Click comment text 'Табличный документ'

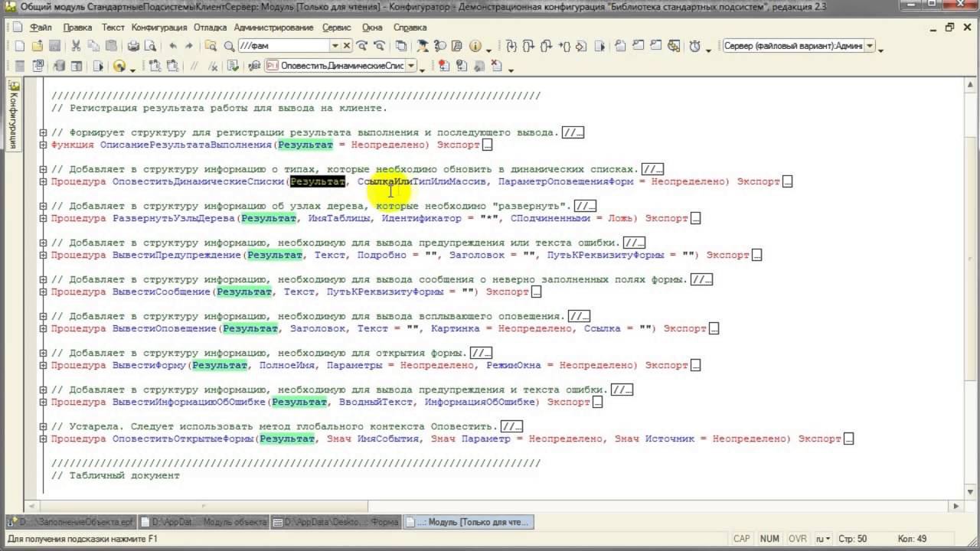pyautogui.click(x=125, y=475)
